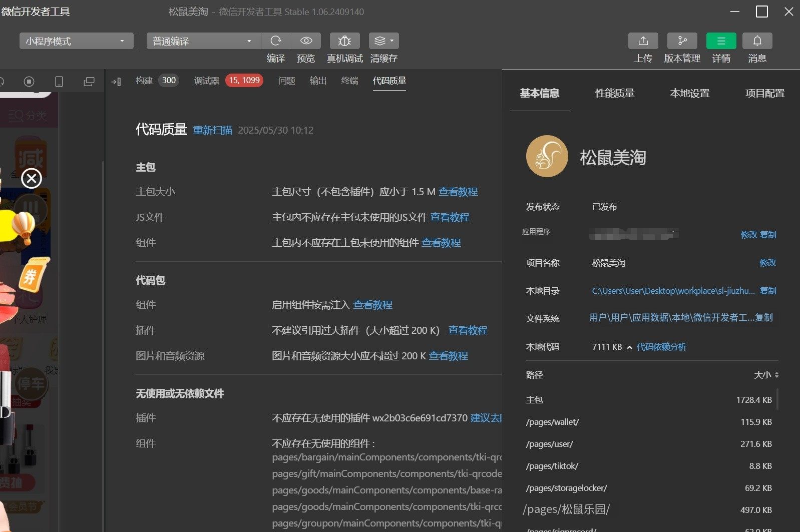The height and width of the screenshot is (532, 800).
Task: Open real device debugging bug icon
Action: point(344,41)
